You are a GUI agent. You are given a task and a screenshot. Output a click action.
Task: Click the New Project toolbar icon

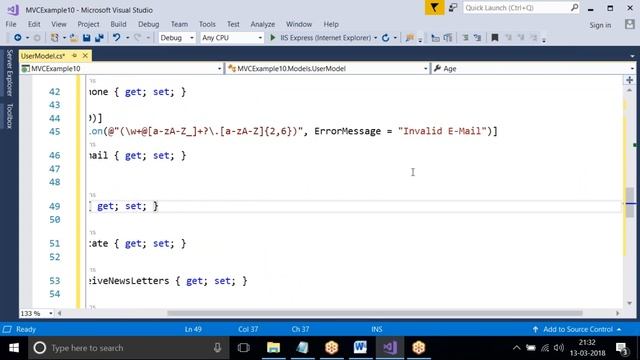tap(54, 38)
